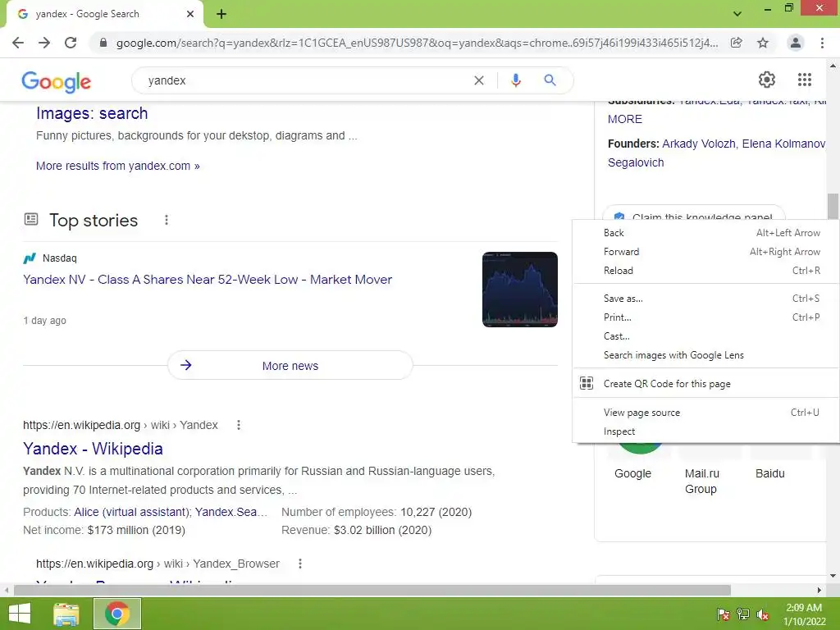The width and height of the screenshot is (840, 630).
Task: Choose View page source
Action: [x=706, y=413]
